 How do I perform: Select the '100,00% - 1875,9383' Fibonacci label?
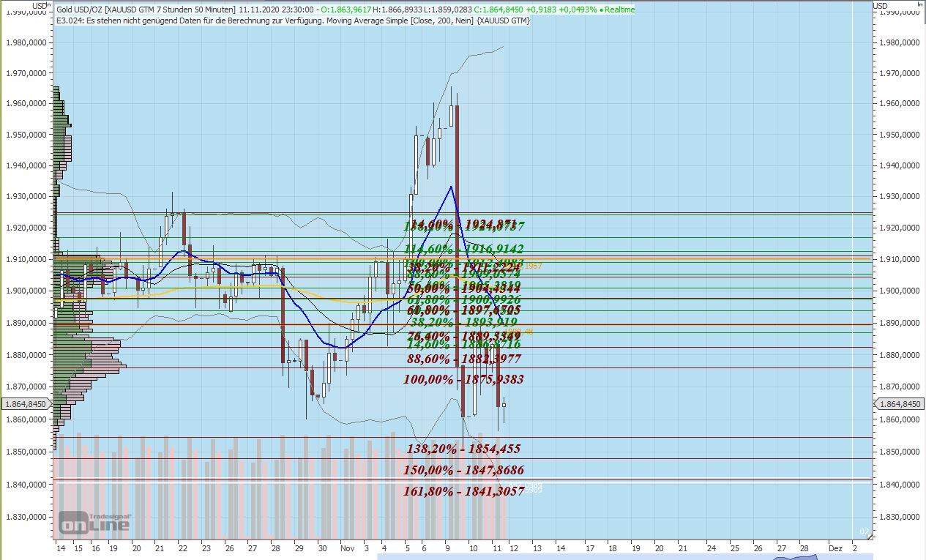click(463, 379)
